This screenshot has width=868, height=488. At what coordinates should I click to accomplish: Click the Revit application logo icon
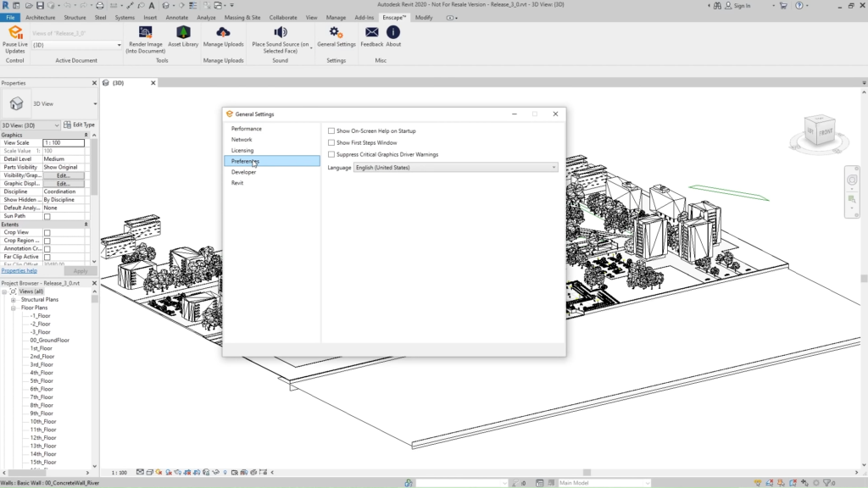pyautogui.click(x=6, y=6)
